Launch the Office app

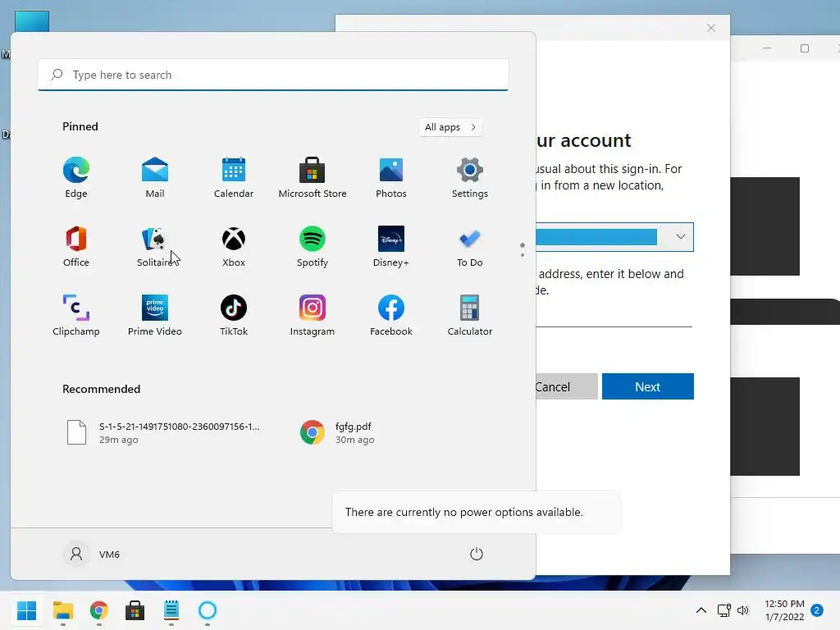coord(76,246)
